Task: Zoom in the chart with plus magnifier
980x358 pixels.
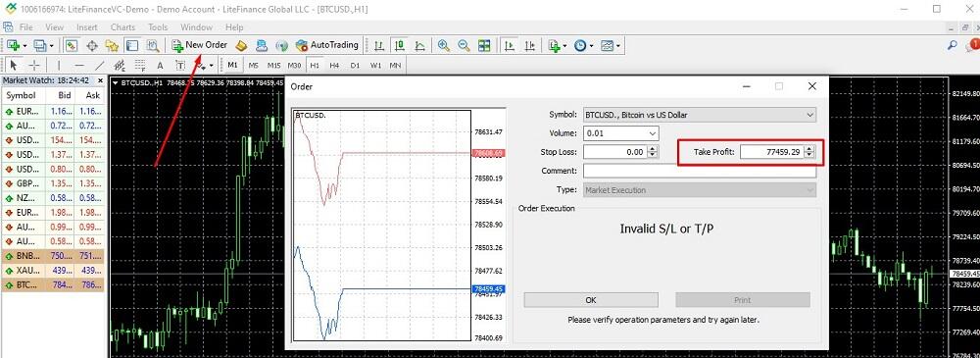Action: 444,45
